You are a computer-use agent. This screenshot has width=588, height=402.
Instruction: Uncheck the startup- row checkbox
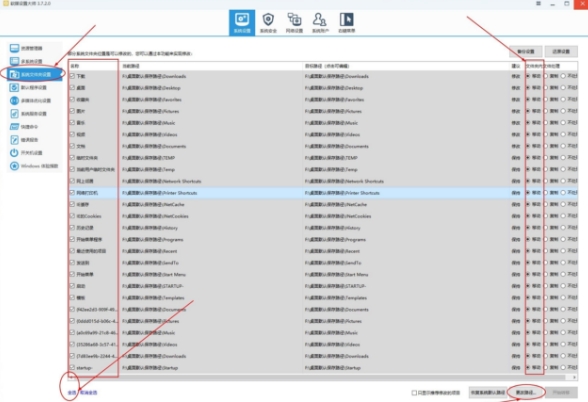pyautogui.click(x=72, y=368)
